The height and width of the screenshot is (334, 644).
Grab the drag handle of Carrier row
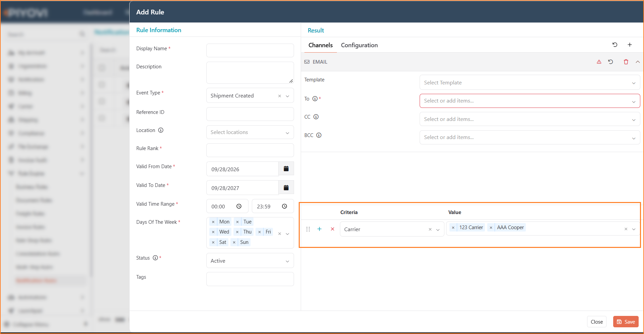point(308,229)
